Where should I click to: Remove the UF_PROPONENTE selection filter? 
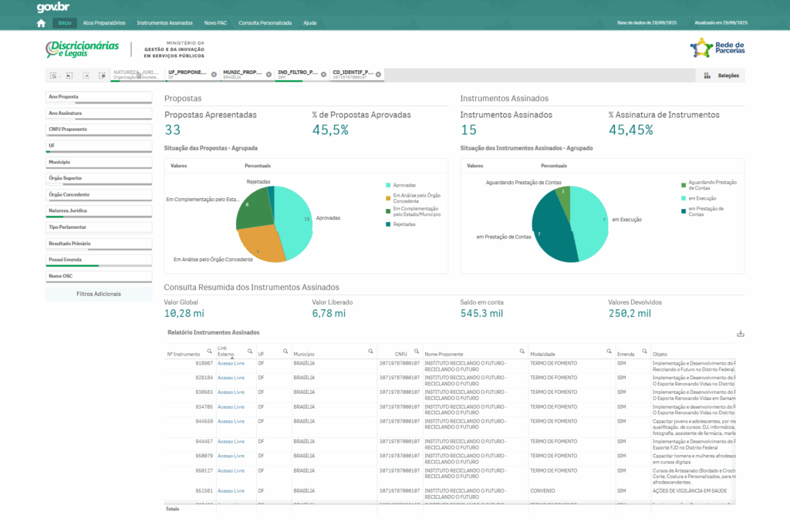213,75
